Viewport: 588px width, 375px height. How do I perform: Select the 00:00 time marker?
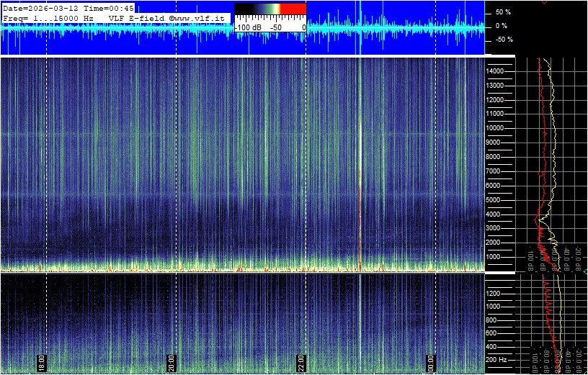(x=431, y=362)
